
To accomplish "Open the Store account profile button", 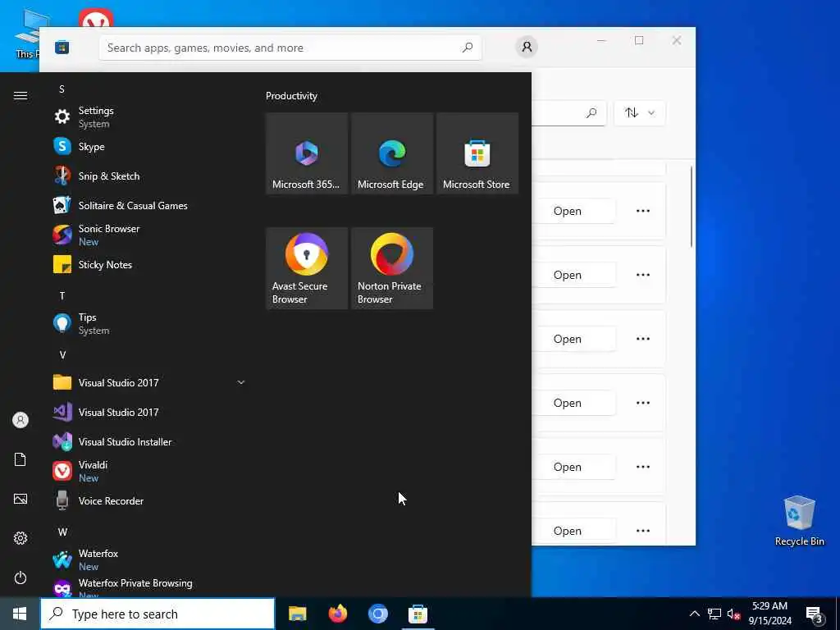I will [527, 47].
